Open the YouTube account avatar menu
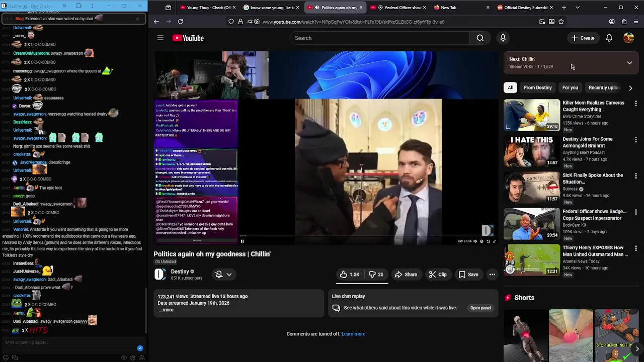Image resolution: width=644 pixels, height=362 pixels. pos(628,38)
